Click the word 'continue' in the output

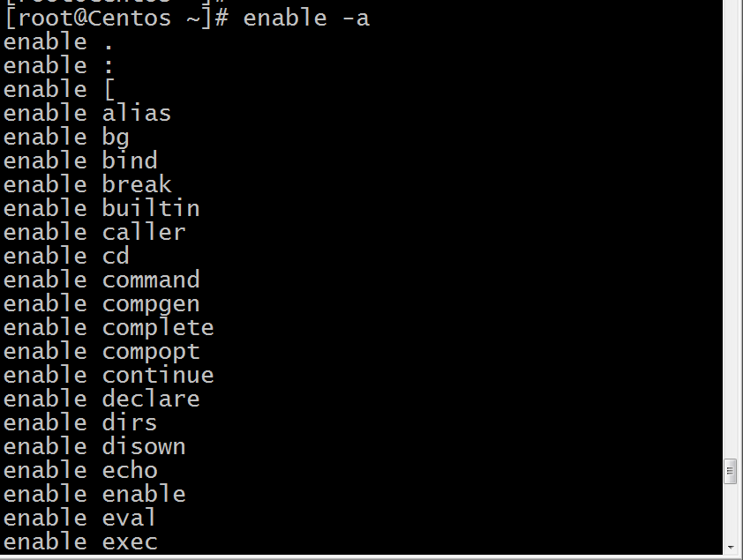(158, 376)
